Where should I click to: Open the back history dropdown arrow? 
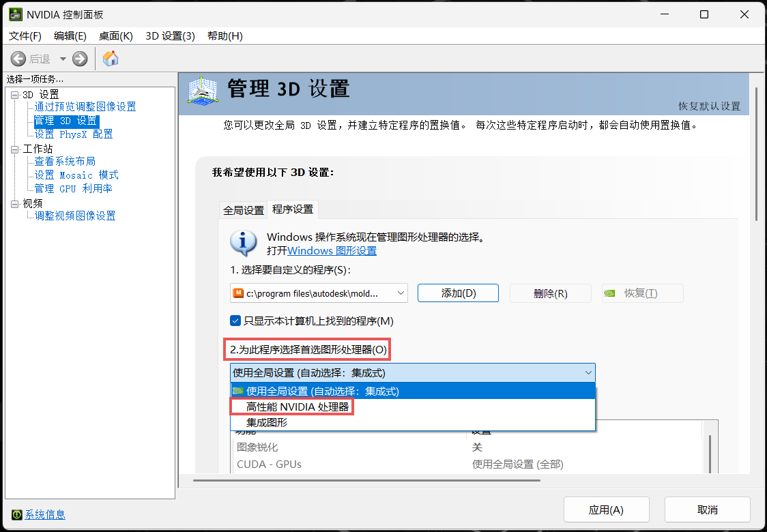(x=63, y=59)
